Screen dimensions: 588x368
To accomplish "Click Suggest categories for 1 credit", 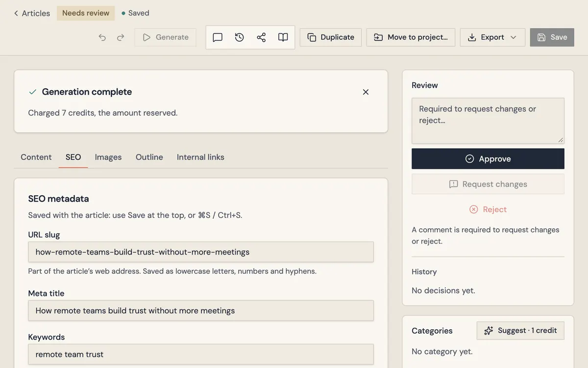I will [520, 331].
